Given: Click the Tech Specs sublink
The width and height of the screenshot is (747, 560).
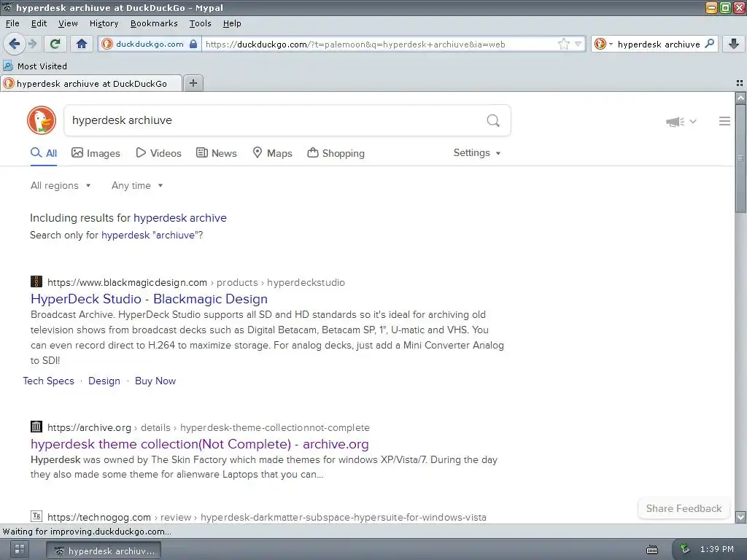Looking at the screenshot, I should [x=49, y=381].
